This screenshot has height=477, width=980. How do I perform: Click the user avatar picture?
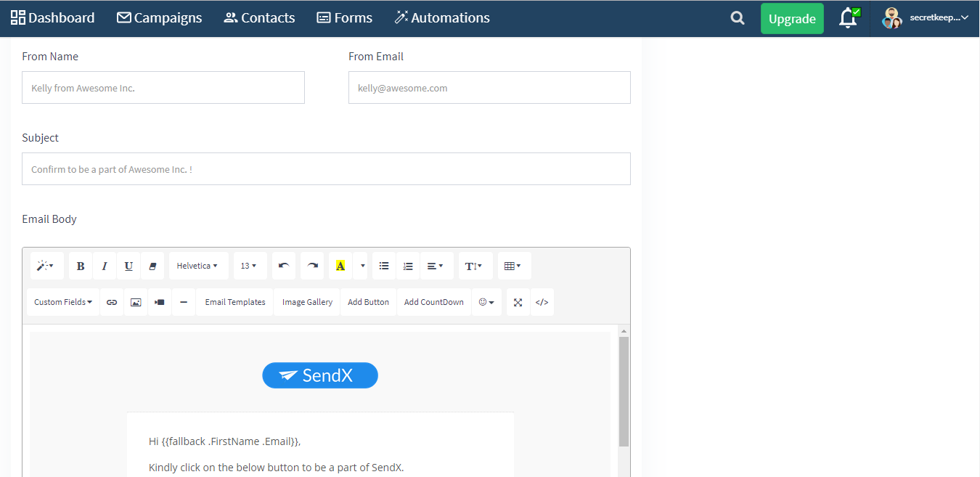[x=892, y=18]
